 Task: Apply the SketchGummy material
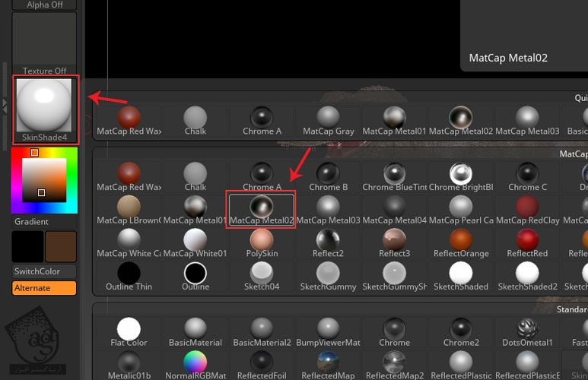(328, 275)
